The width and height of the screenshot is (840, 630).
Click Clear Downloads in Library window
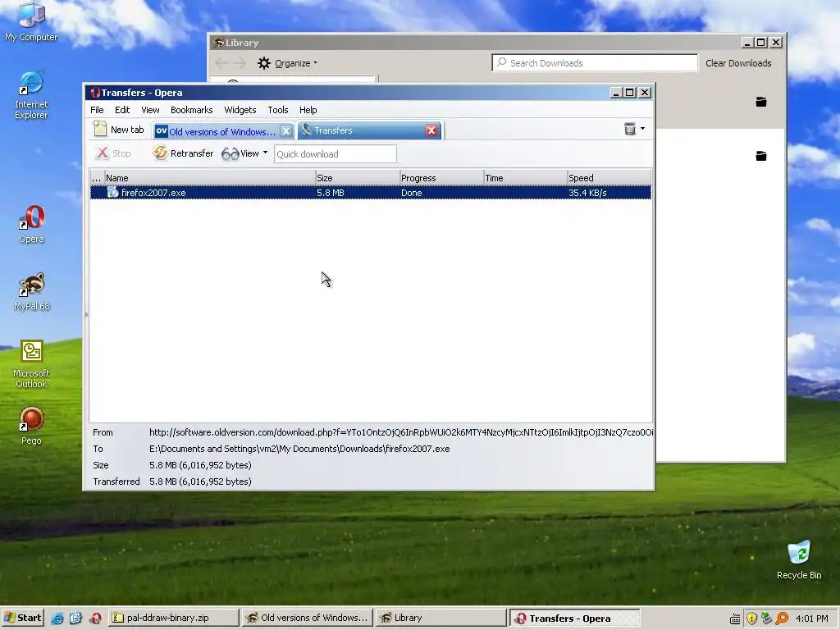(x=738, y=63)
